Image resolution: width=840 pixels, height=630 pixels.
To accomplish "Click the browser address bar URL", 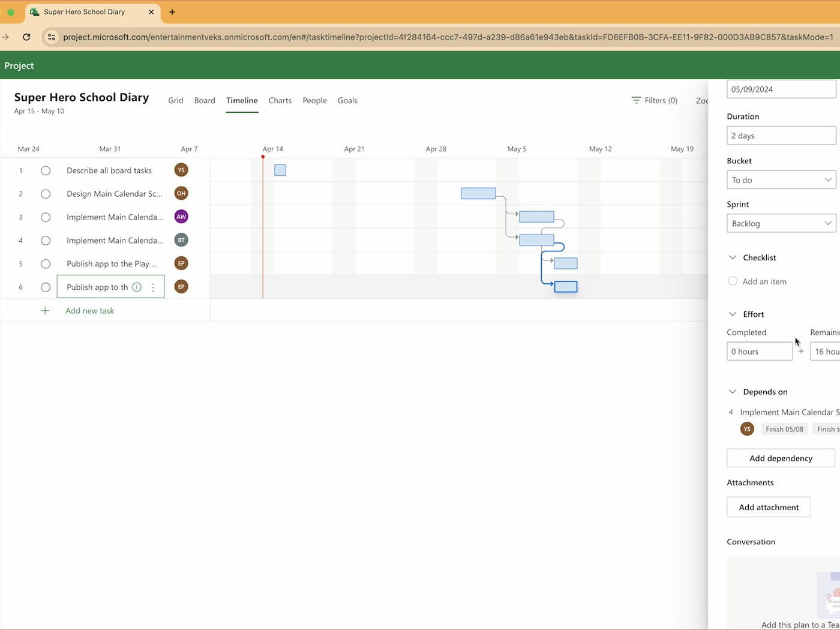I will 448,37.
